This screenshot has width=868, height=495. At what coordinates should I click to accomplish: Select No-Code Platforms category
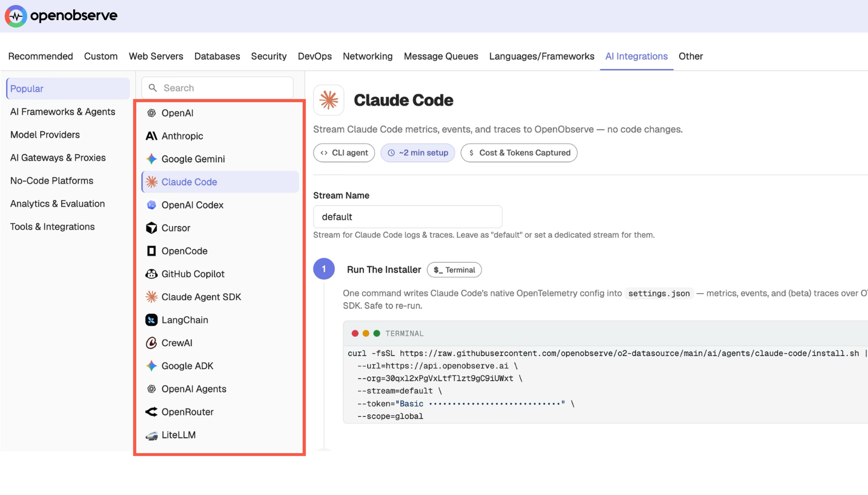52,181
